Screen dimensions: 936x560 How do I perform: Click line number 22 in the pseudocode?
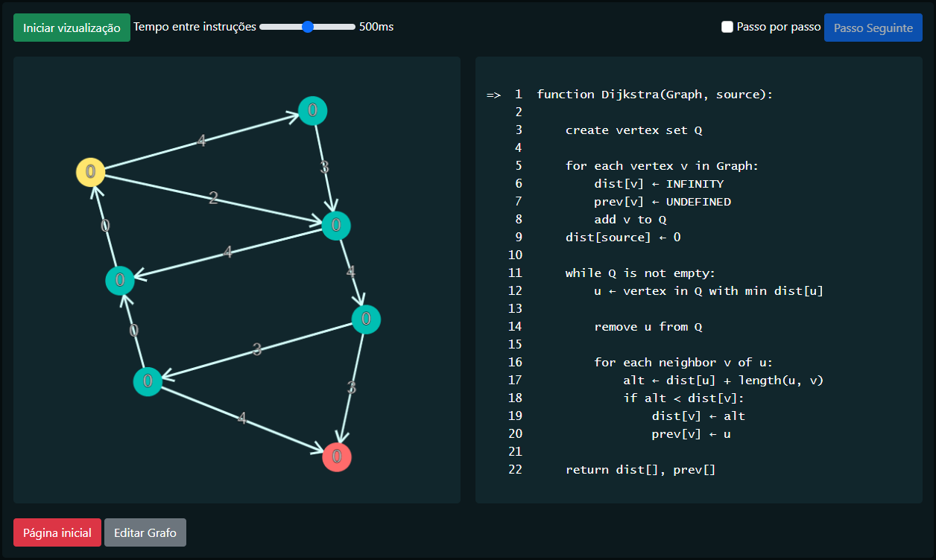pos(516,470)
